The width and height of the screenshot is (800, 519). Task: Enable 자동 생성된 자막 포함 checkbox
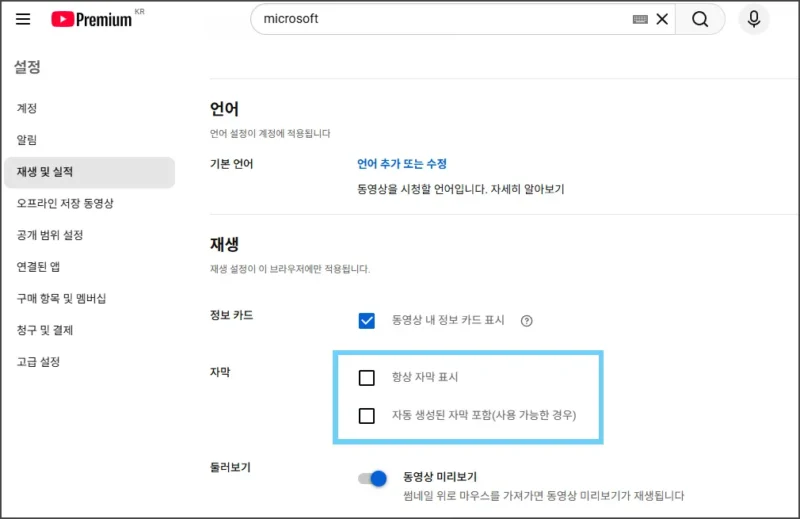pos(366,415)
